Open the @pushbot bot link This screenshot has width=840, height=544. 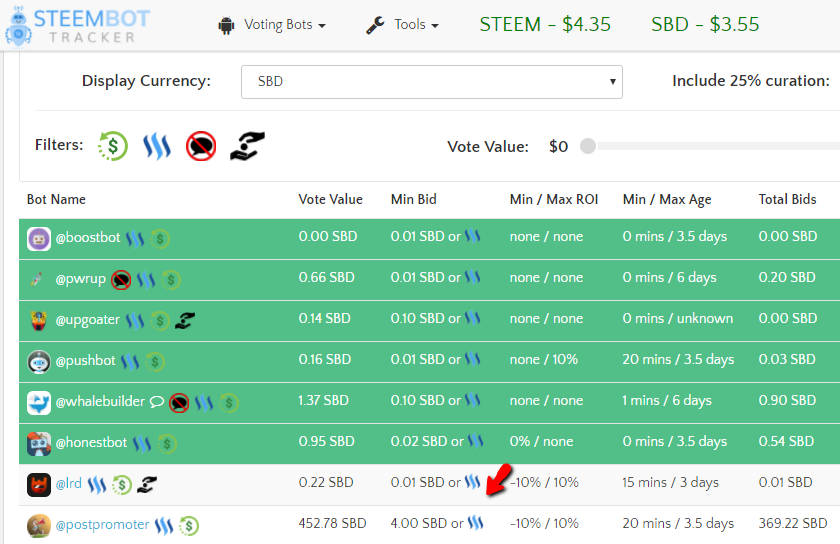tap(86, 361)
